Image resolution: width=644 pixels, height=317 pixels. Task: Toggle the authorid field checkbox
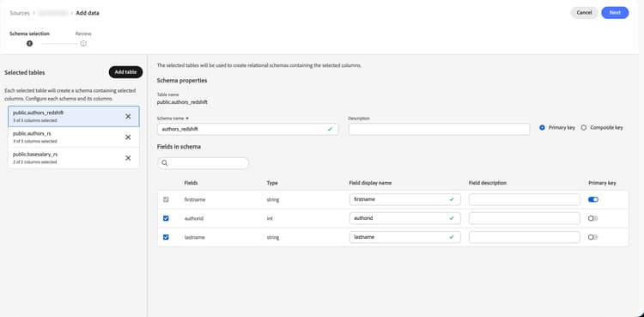click(x=166, y=218)
